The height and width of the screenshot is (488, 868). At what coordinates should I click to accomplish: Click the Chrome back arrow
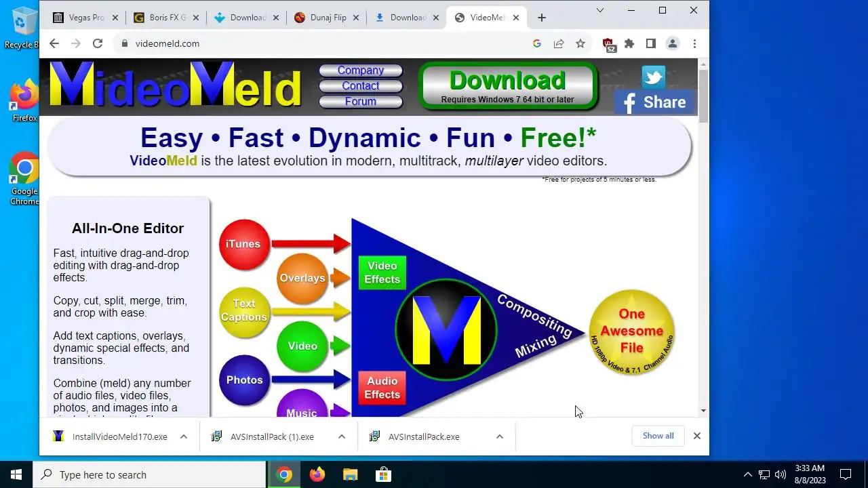(54, 43)
